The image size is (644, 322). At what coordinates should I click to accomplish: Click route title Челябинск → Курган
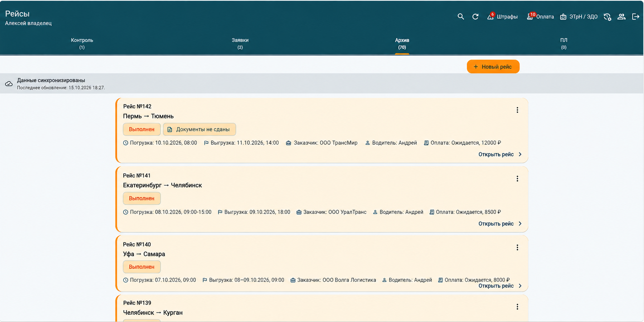tap(152, 313)
